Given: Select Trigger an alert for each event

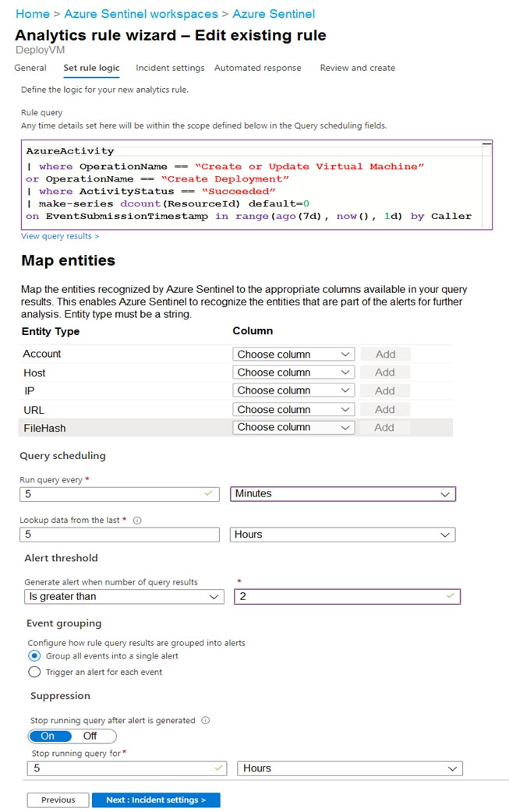Looking at the screenshot, I should coord(34,673).
